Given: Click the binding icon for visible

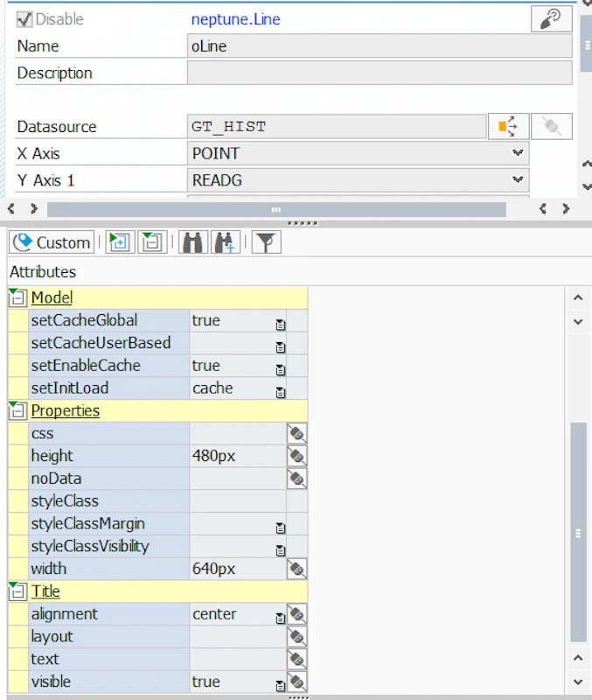Looking at the screenshot, I should tap(296, 682).
